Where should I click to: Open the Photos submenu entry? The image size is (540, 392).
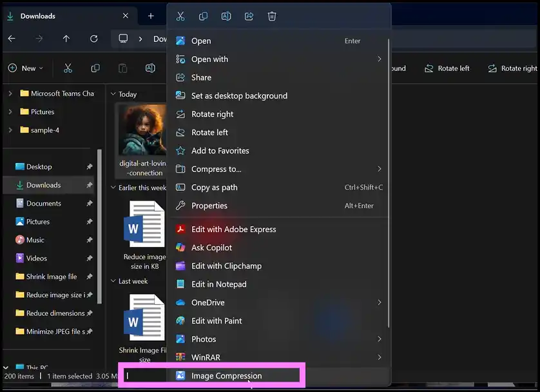[x=279, y=339]
